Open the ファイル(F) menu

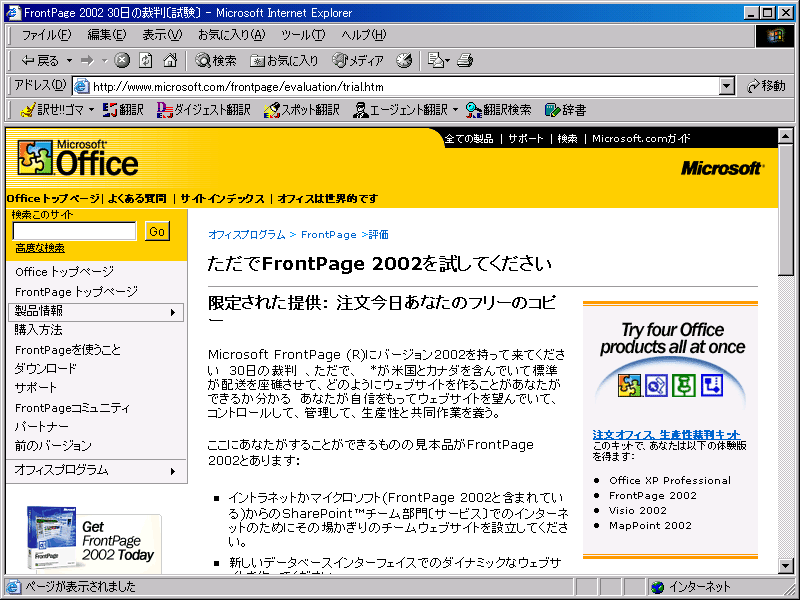coord(46,35)
